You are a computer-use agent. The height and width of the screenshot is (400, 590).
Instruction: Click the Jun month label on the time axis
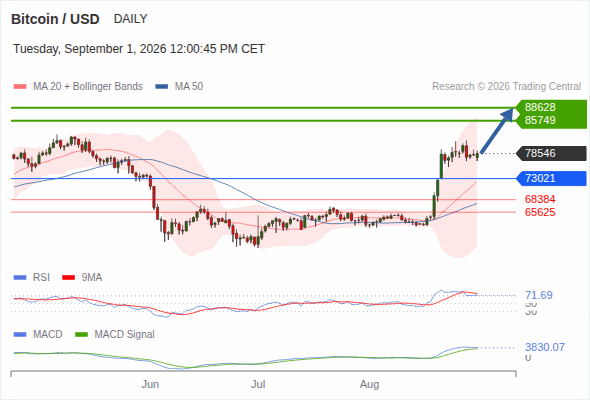point(150,384)
